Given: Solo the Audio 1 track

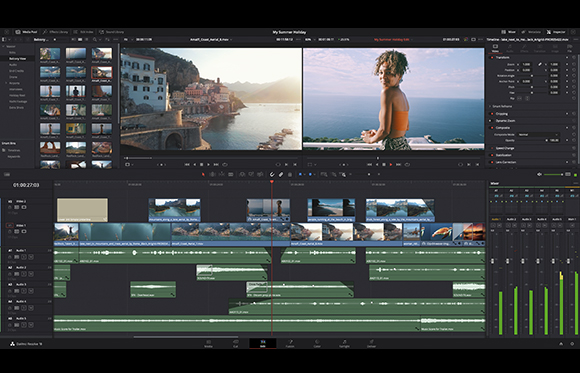Looking at the screenshot, I should [x=24, y=256].
